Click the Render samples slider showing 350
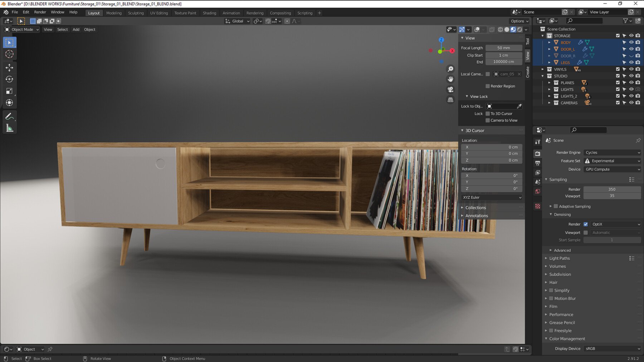644x362 pixels. point(612,189)
